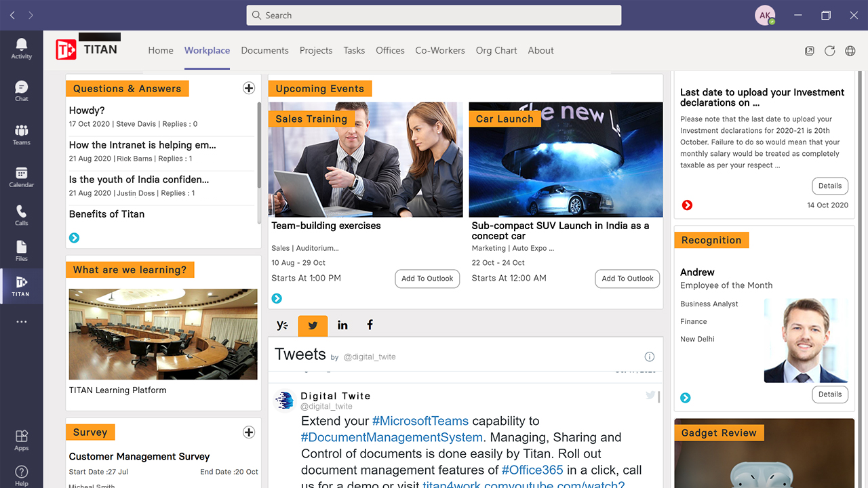Switch to the LinkedIn social feed
The height and width of the screenshot is (488, 868).
point(342,325)
